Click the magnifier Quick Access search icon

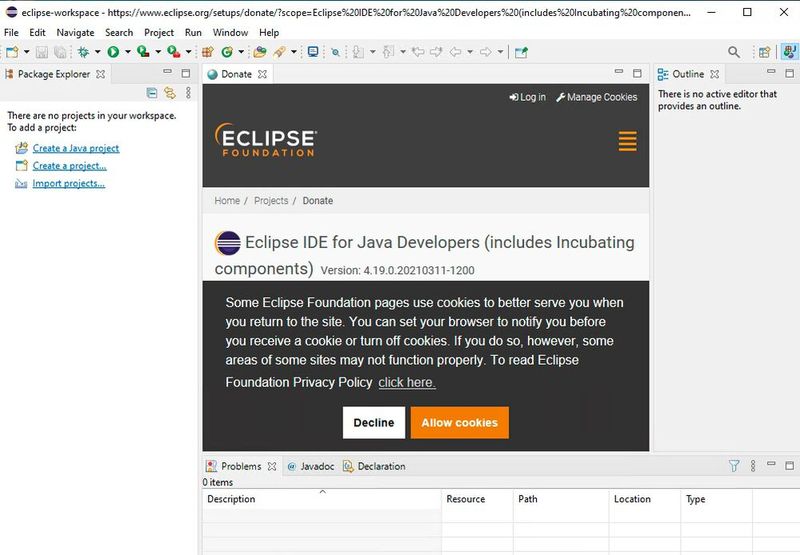(x=734, y=52)
